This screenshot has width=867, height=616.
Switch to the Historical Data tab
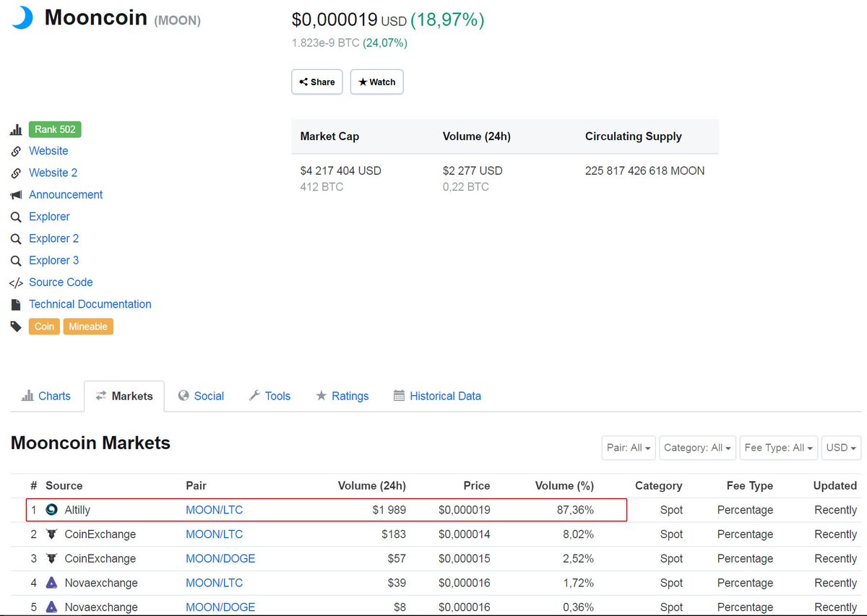point(437,396)
